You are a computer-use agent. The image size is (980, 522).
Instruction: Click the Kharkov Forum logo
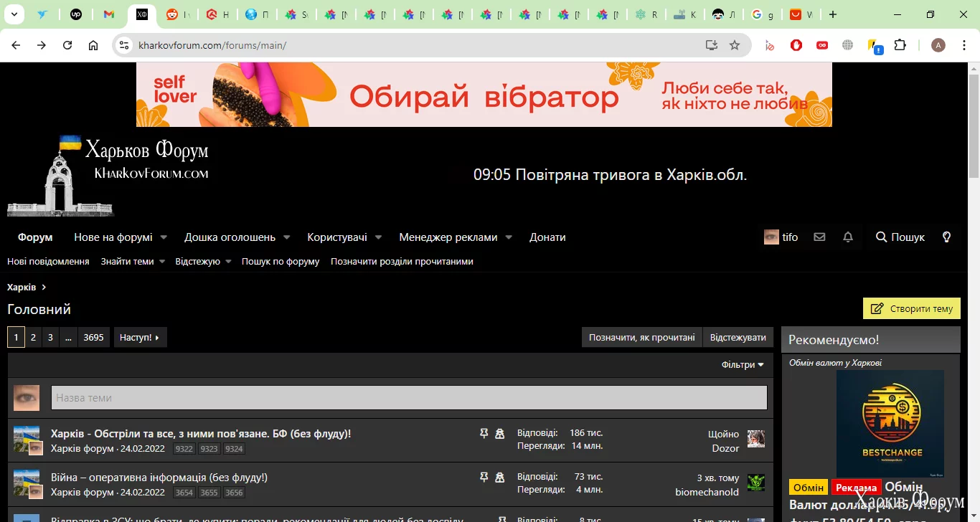click(108, 175)
